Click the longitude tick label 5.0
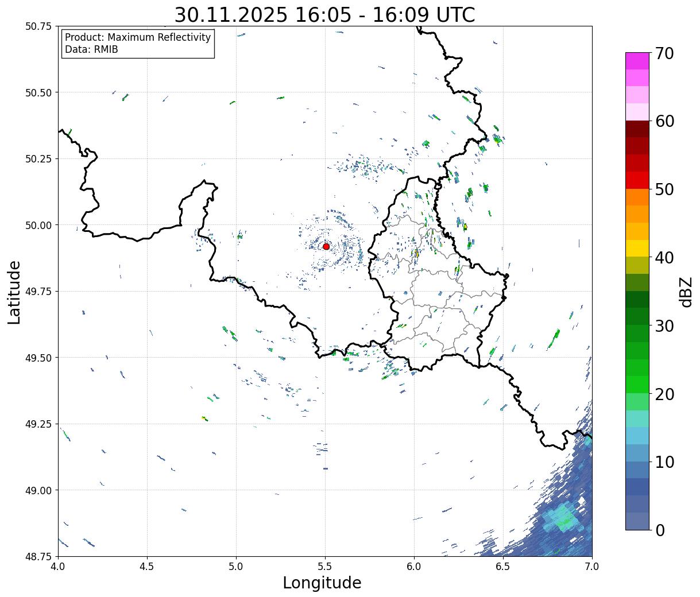 tap(236, 566)
